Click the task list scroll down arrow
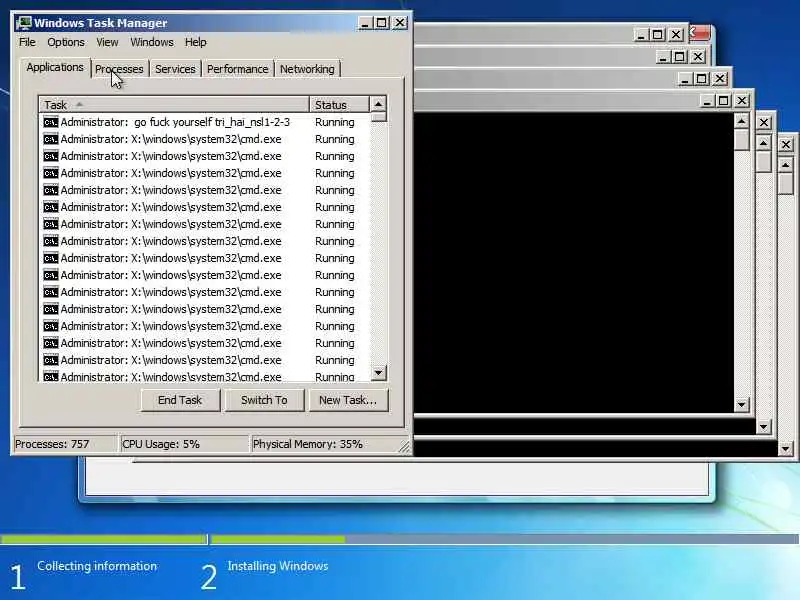The image size is (800, 600). 378,373
